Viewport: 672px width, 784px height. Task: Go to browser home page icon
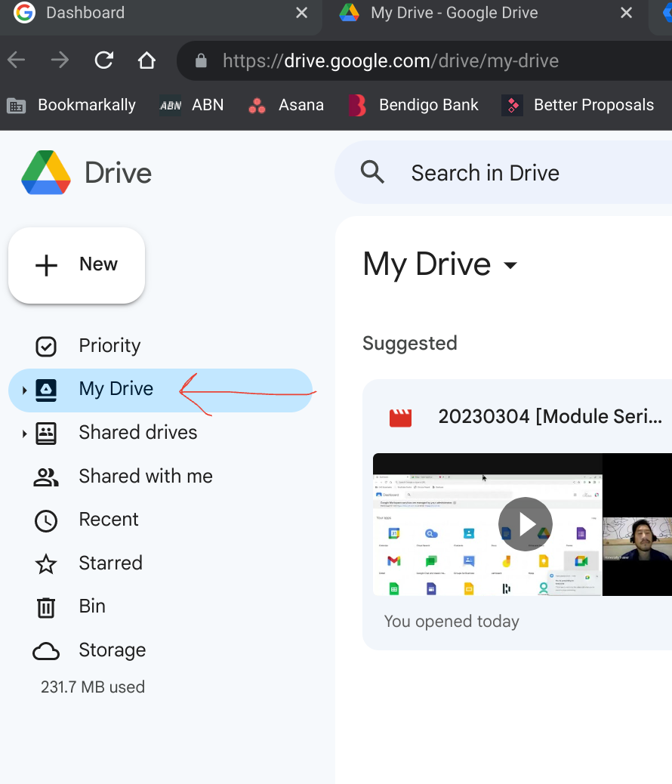[146, 60]
